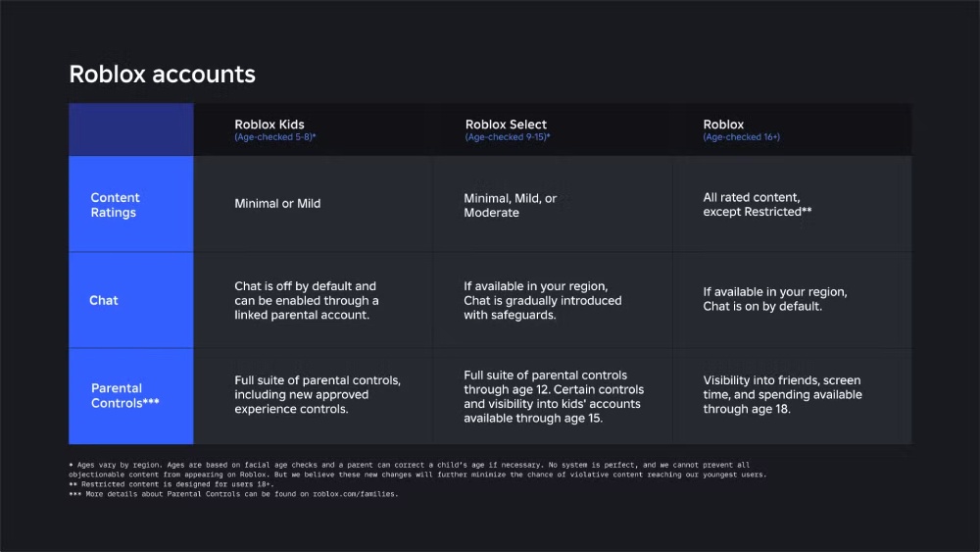Click the "(Age-checked 5-8)*" subtitle text
Screen dimensions: 980x552
pos(274,137)
